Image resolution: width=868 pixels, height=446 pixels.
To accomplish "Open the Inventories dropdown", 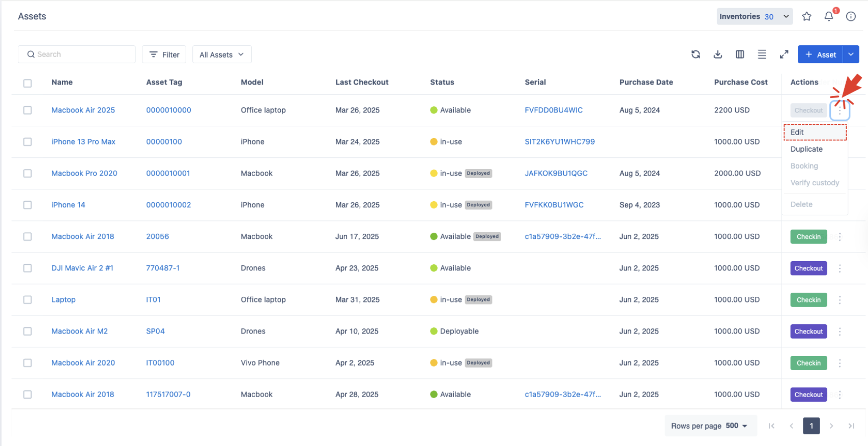I will [754, 17].
